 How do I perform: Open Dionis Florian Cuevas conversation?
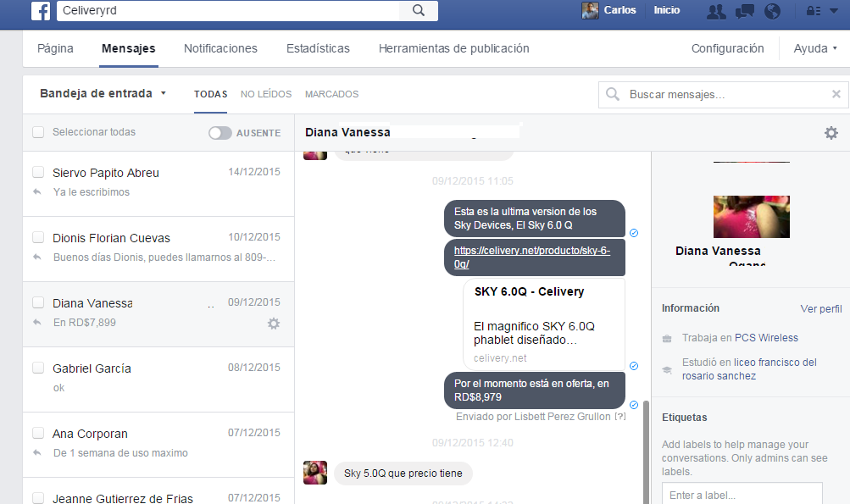tap(158, 249)
